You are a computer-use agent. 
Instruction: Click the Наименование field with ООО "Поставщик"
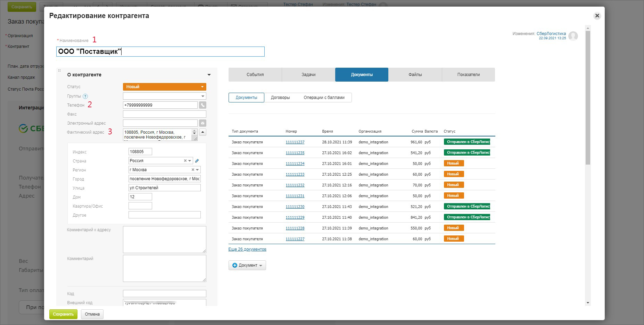[x=160, y=52]
